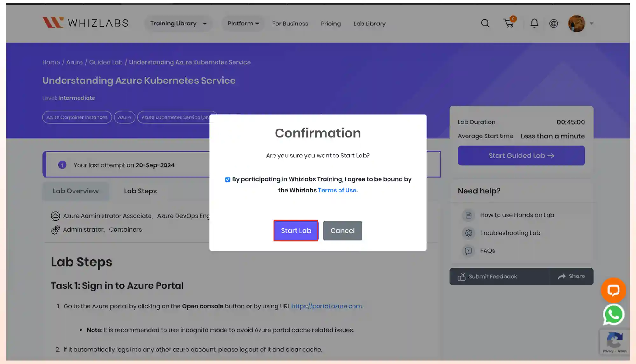This screenshot has width=636, height=364.
Task: Click the Whizlabs logo
Action: point(85,23)
